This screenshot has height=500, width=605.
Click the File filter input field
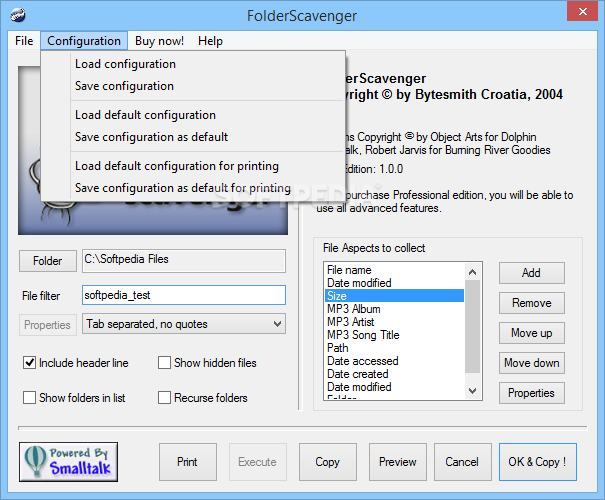tap(184, 295)
